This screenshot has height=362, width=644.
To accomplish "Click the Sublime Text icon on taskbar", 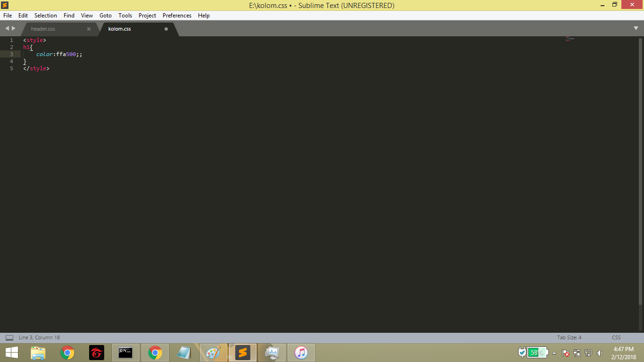I will (x=243, y=352).
